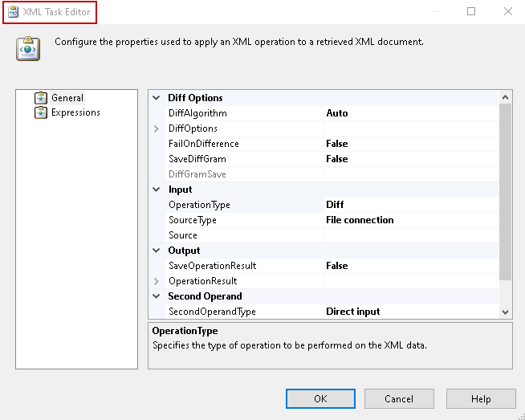Screen dimensions: 525x420
Task: Open Help for the task editor
Action: pyautogui.click(x=481, y=399)
